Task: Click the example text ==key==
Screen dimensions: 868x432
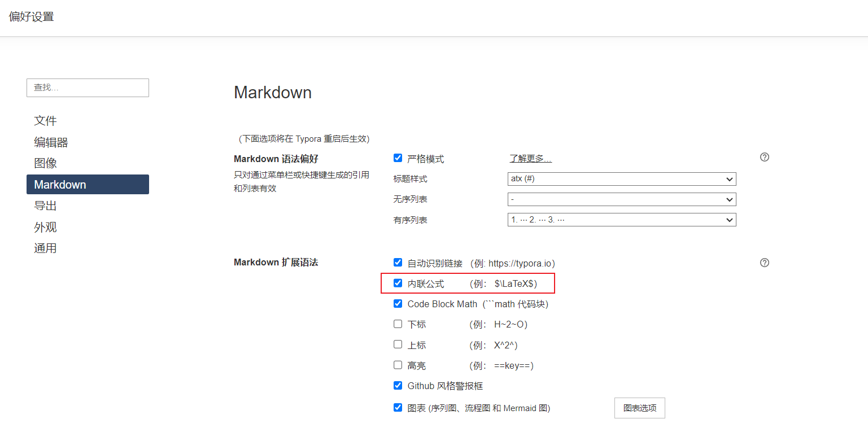Action: click(512, 365)
